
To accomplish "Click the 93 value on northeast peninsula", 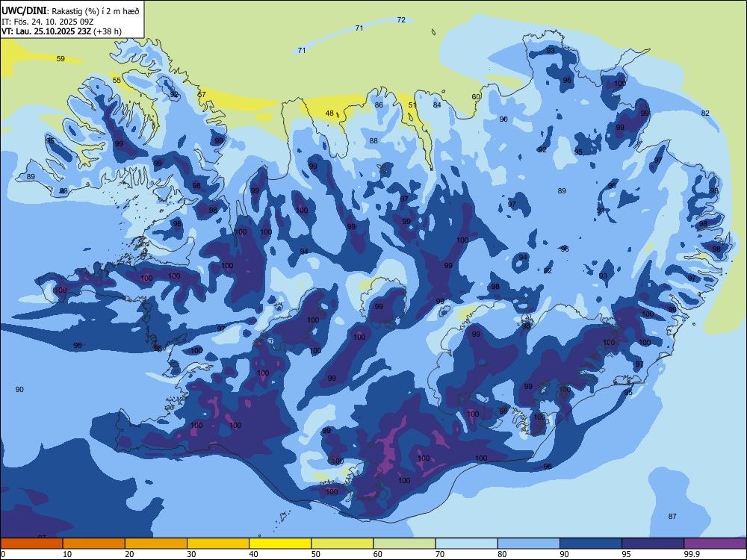I will tap(551, 51).
